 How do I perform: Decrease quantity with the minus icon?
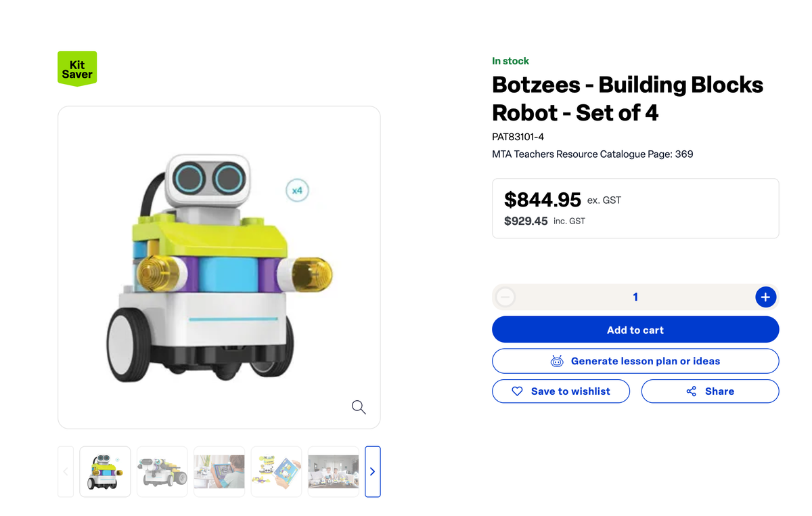point(505,297)
